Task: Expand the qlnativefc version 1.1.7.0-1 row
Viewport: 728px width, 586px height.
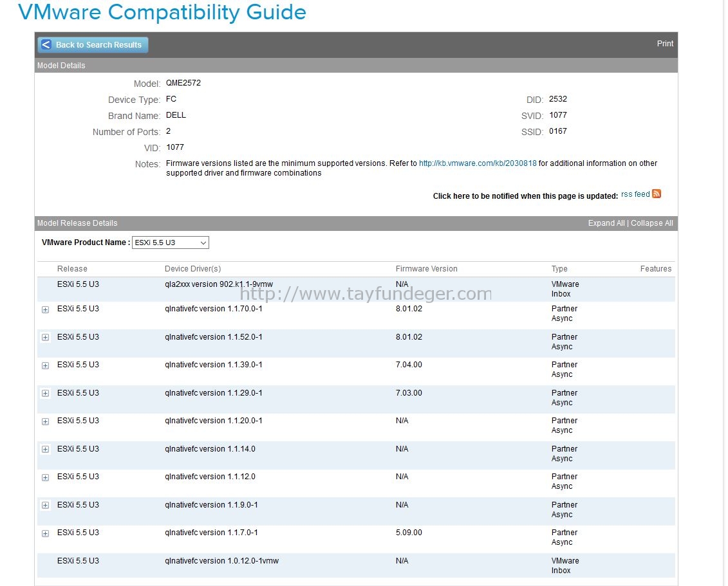Action: coord(45,533)
